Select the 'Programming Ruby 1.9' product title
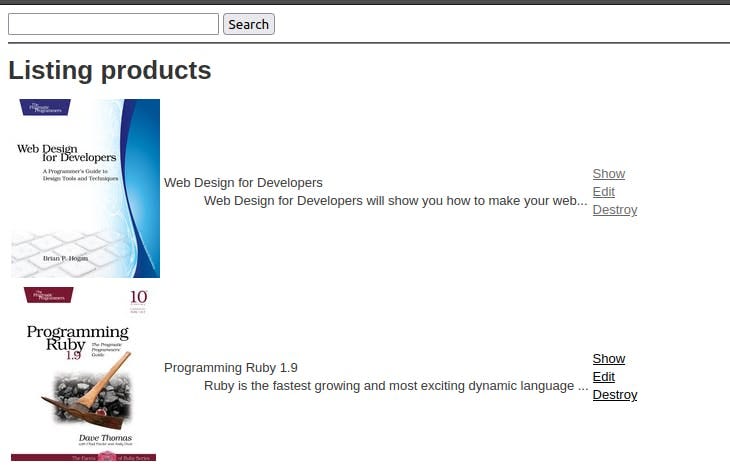The height and width of the screenshot is (469, 730). point(230,367)
